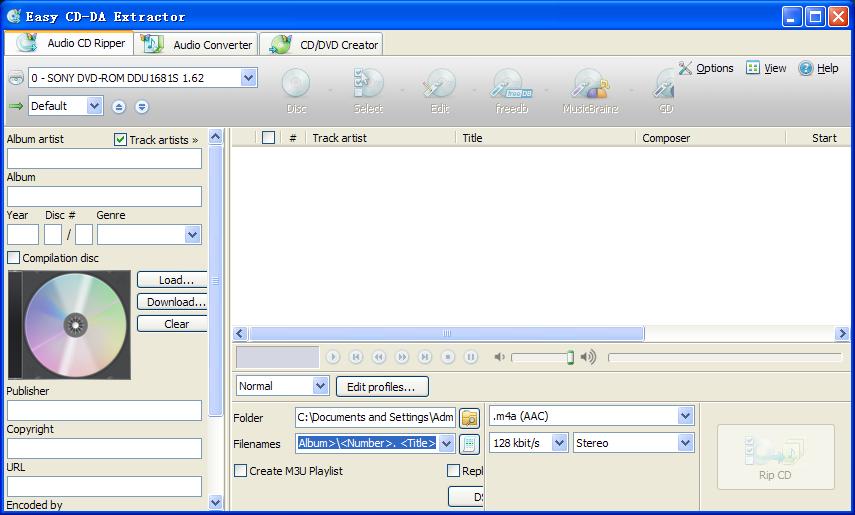Click the Publisher input field
855x515 pixels.
pyautogui.click(x=104, y=410)
